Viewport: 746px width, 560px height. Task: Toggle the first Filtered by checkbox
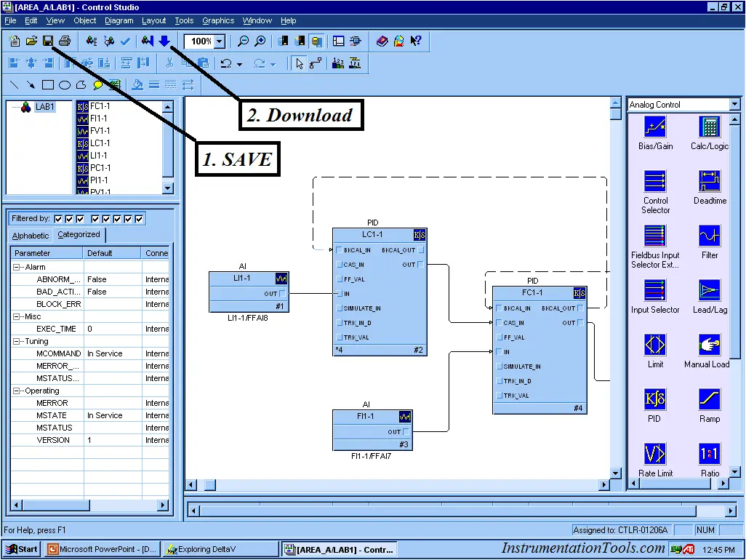tap(58, 219)
